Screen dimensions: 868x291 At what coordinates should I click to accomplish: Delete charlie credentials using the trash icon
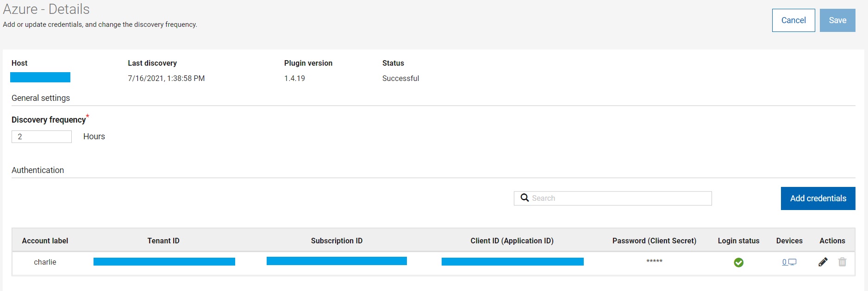pos(842,262)
